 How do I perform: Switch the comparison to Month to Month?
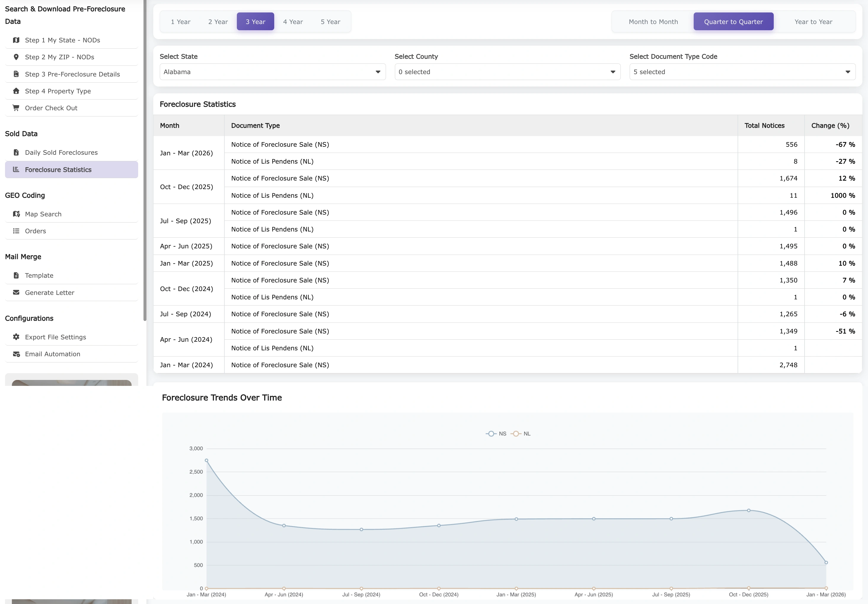pyautogui.click(x=653, y=22)
